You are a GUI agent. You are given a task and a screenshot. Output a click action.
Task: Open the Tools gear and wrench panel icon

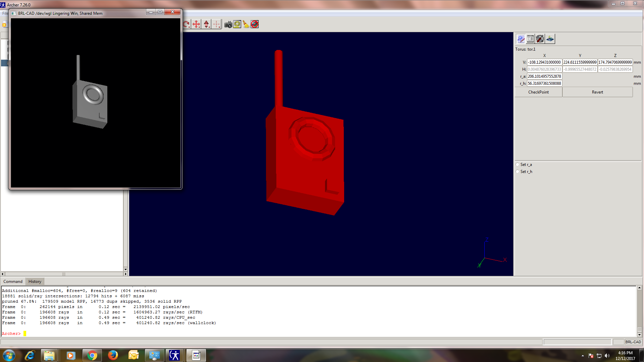540,39
